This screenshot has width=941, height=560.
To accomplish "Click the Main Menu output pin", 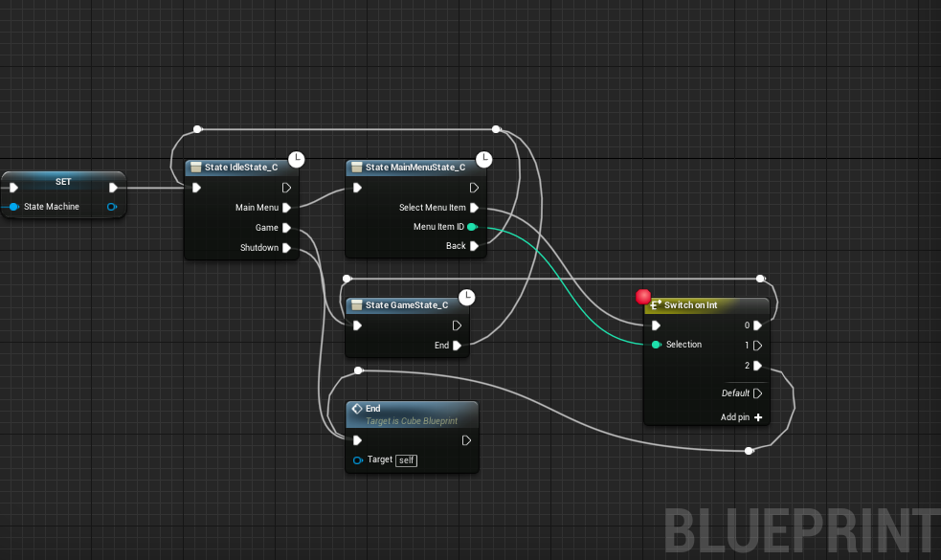I will 287,208.
